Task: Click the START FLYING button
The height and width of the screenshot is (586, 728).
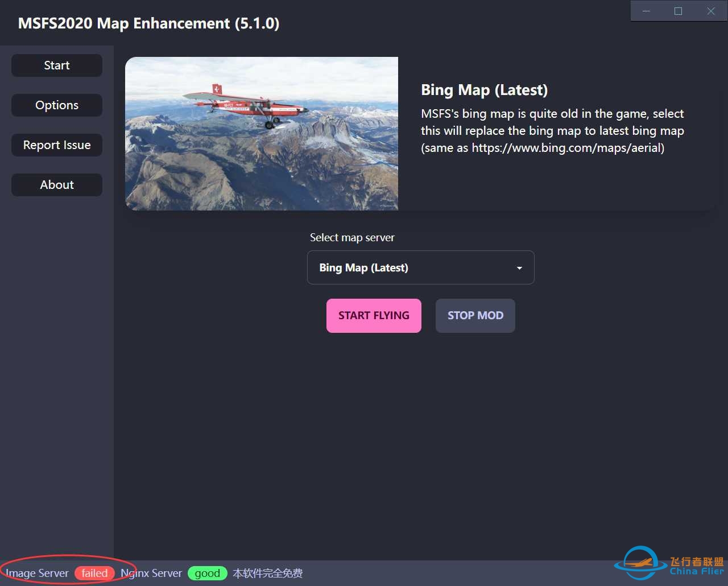Action: coord(374,316)
